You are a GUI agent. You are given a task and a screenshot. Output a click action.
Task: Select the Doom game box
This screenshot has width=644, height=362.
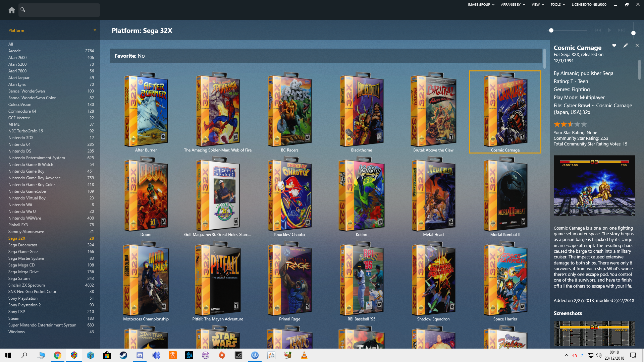point(146,194)
